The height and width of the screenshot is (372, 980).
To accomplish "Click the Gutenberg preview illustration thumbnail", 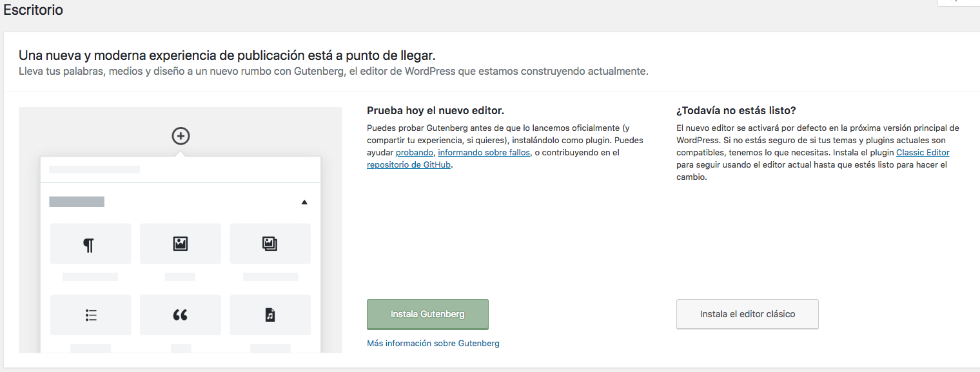I will (x=181, y=230).
